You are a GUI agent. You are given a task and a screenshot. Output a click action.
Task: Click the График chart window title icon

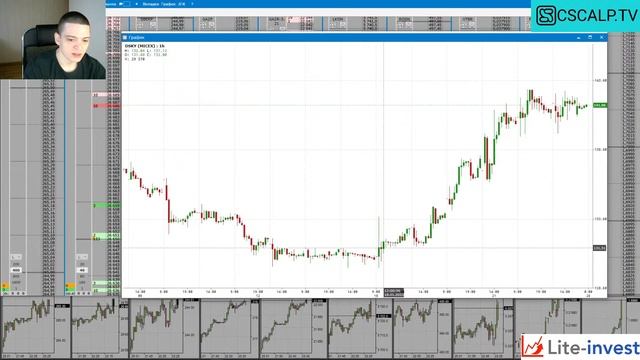(125, 38)
